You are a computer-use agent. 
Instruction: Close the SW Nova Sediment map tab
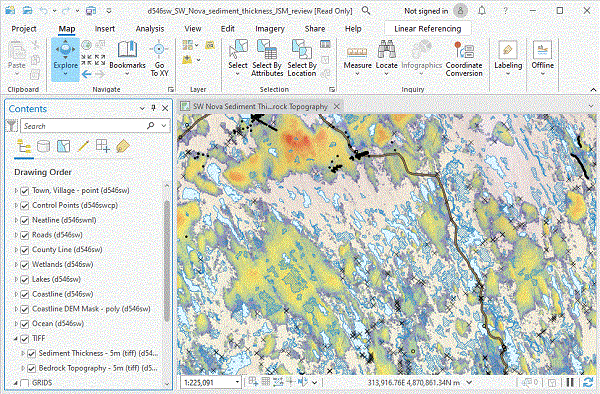337,106
